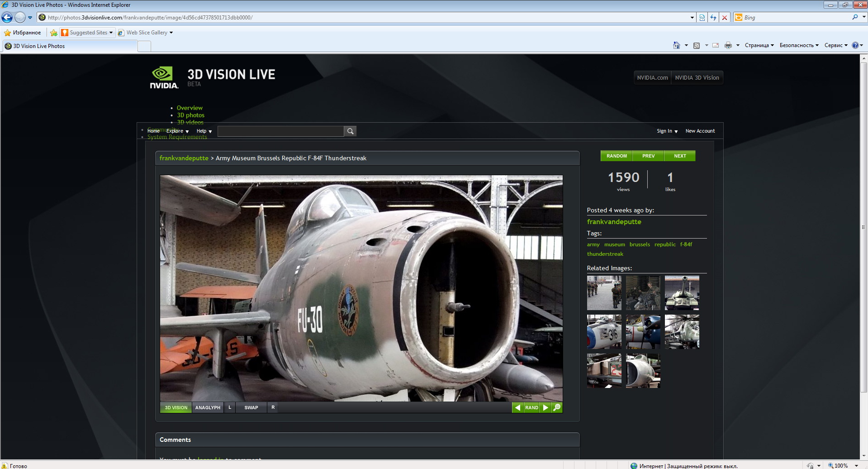Click the RAND button in viewer
The image size is (868, 469).
point(531,407)
